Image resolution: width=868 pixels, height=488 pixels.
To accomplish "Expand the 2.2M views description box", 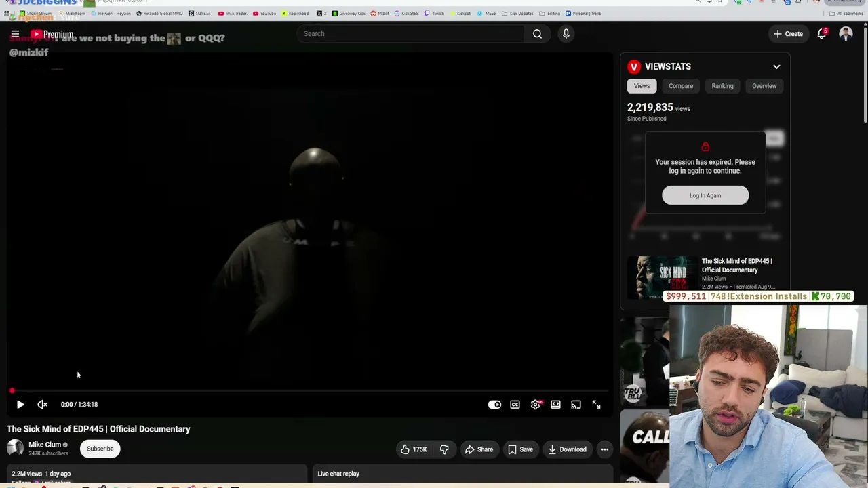I will click(157, 474).
